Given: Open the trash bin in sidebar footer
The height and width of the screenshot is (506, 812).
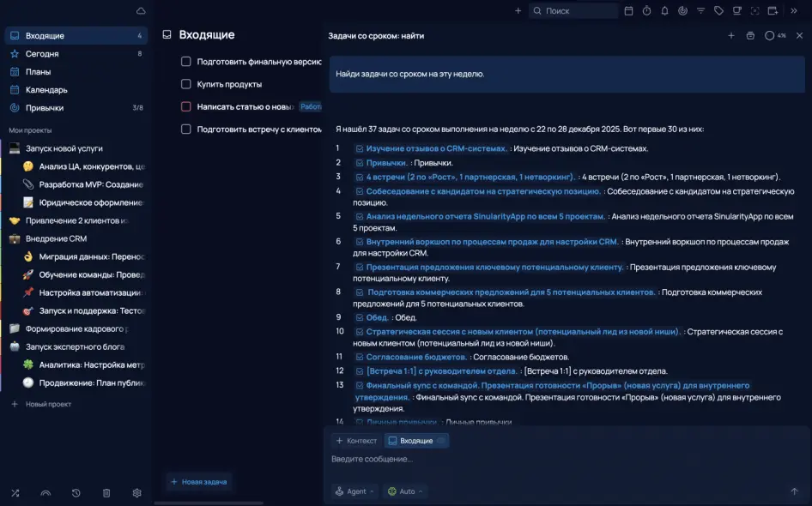Looking at the screenshot, I should (x=106, y=493).
